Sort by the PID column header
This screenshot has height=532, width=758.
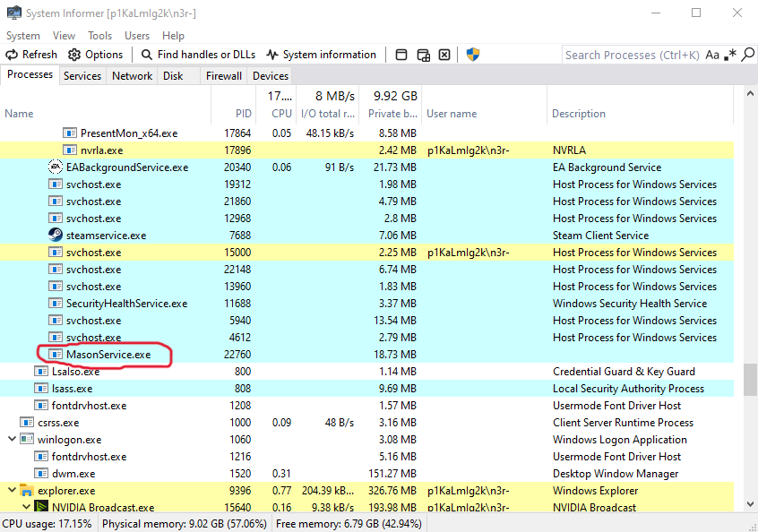tap(234, 105)
